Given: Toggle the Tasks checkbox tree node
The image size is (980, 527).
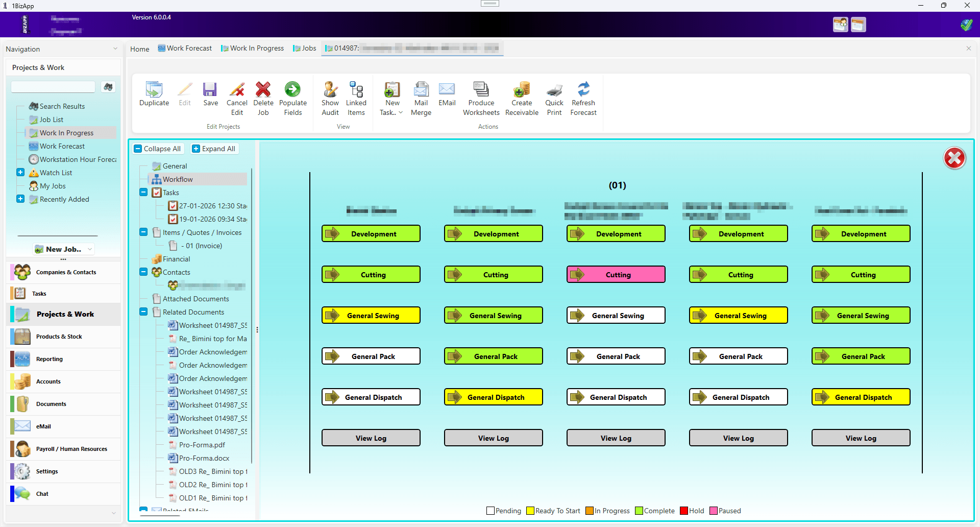Looking at the screenshot, I should click(x=157, y=193).
